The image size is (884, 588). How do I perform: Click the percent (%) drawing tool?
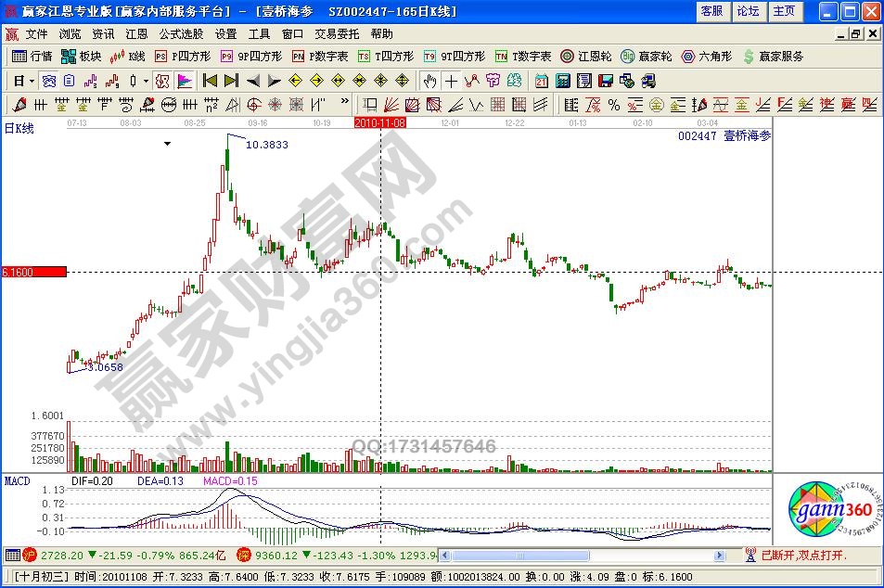pos(614,104)
